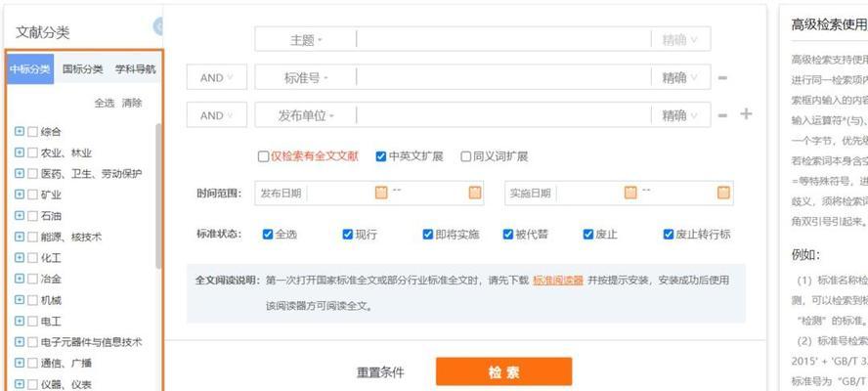Expand the 电工 category node

[x=20, y=321]
